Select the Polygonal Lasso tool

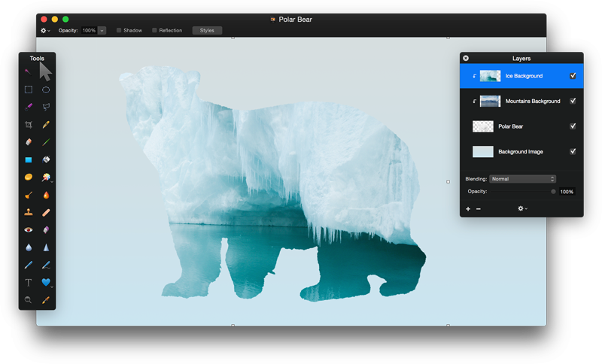pos(46,107)
